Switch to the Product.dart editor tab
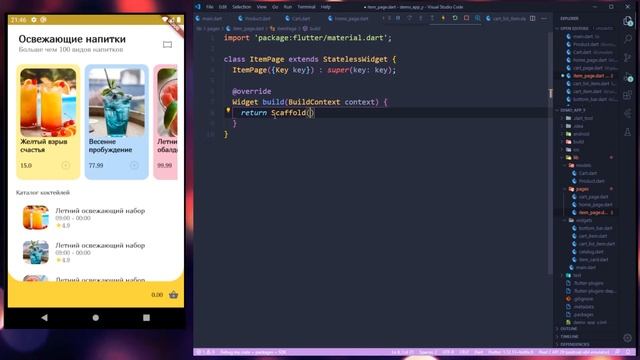This screenshot has width=640, height=360. (x=254, y=18)
